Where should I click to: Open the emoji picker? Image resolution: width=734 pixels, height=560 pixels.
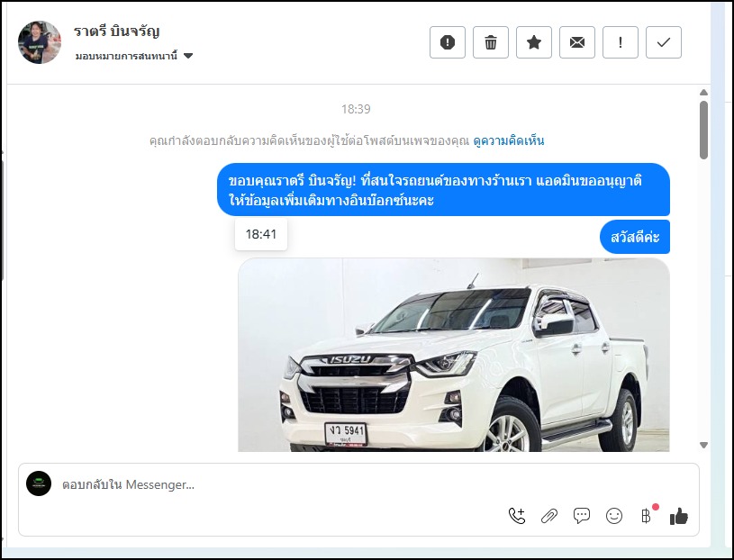[x=614, y=516]
